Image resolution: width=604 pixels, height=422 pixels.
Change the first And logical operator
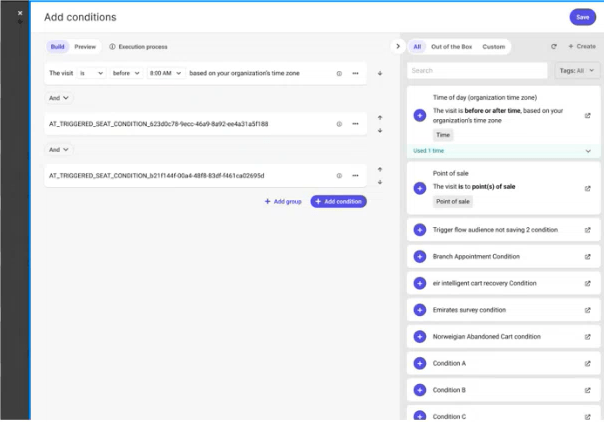[60, 98]
